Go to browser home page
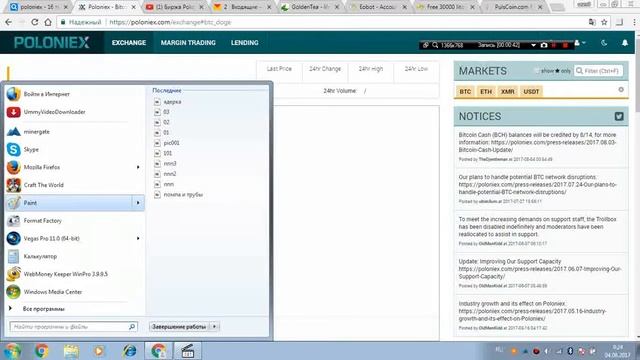This screenshot has width=640, height=360. 48,22
